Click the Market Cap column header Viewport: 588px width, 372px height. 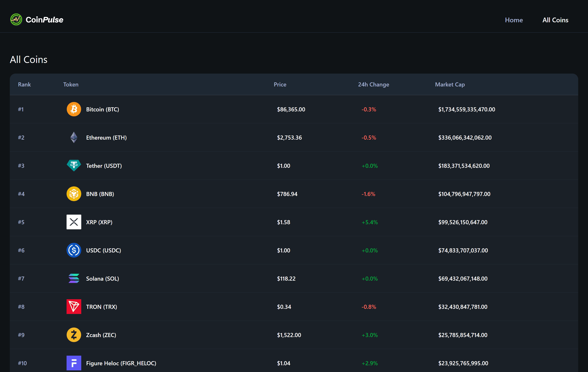click(450, 84)
